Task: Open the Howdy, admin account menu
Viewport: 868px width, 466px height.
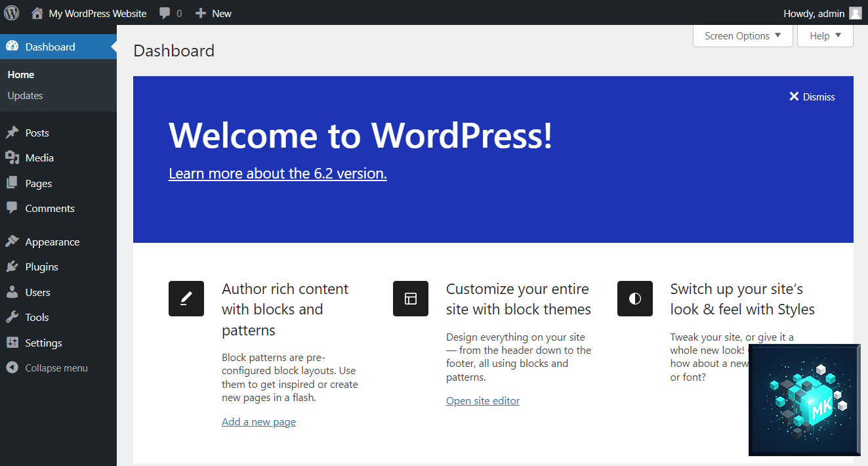Action: (822, 13)
